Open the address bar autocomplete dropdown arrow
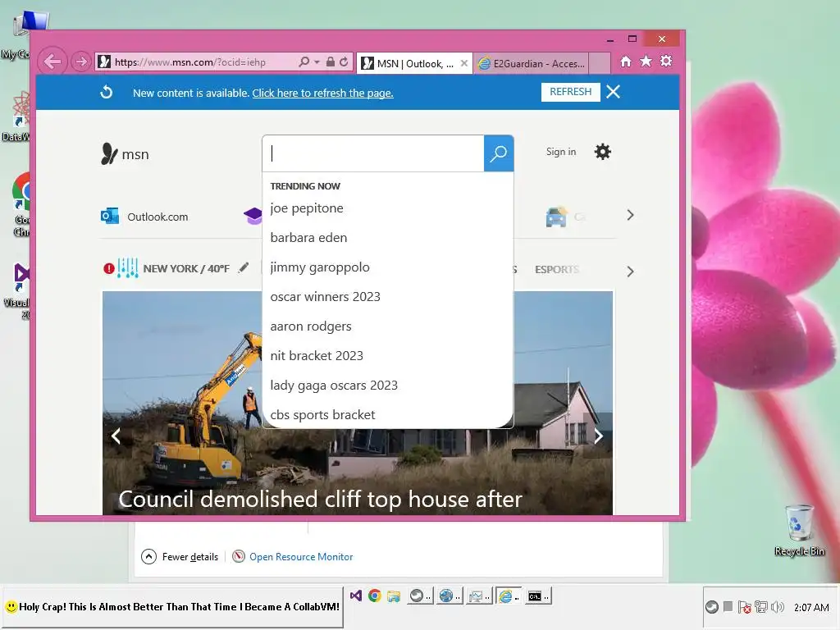The height and width of the screenshot is (630, 840). pyautogui.click(x=317, y=62)
